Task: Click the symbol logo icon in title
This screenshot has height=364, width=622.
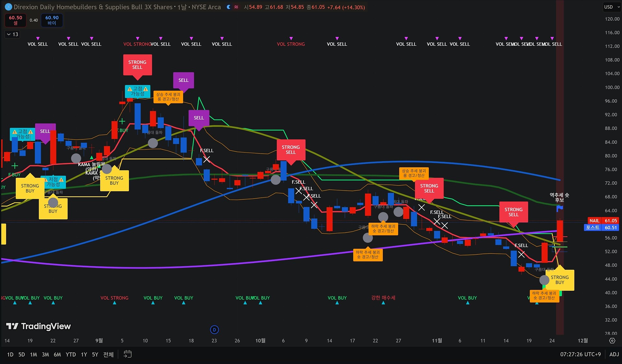Action: [8, 7]
